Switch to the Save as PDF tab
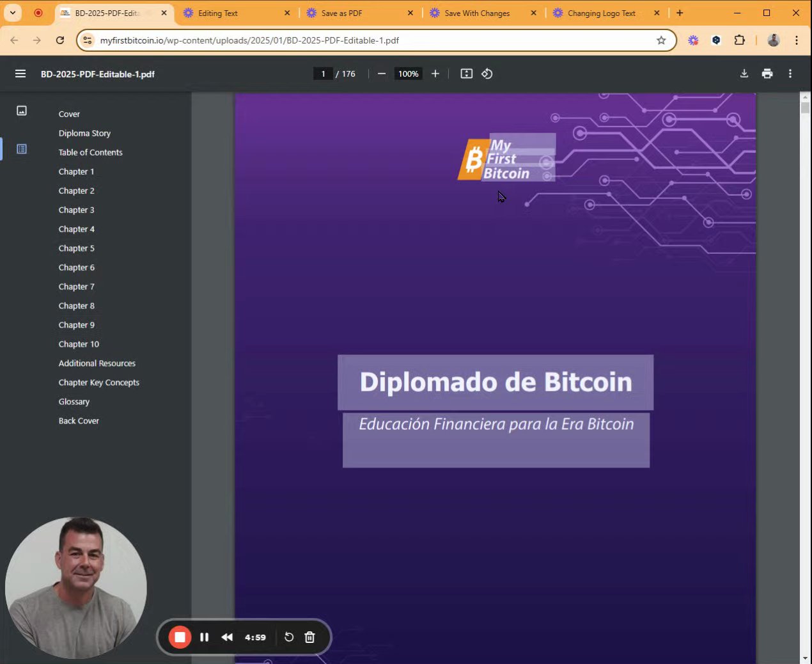 click(359, 13)
